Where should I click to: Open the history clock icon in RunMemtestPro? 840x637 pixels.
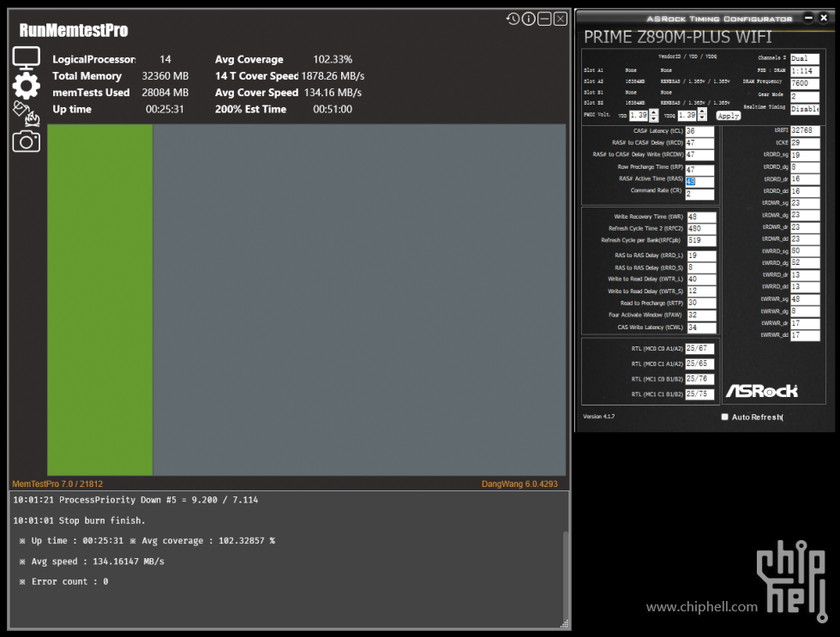pos(513,19)
